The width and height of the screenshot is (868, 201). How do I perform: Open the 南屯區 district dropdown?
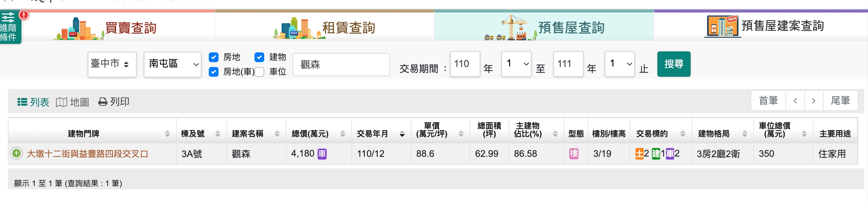click(x=173, y=64)
